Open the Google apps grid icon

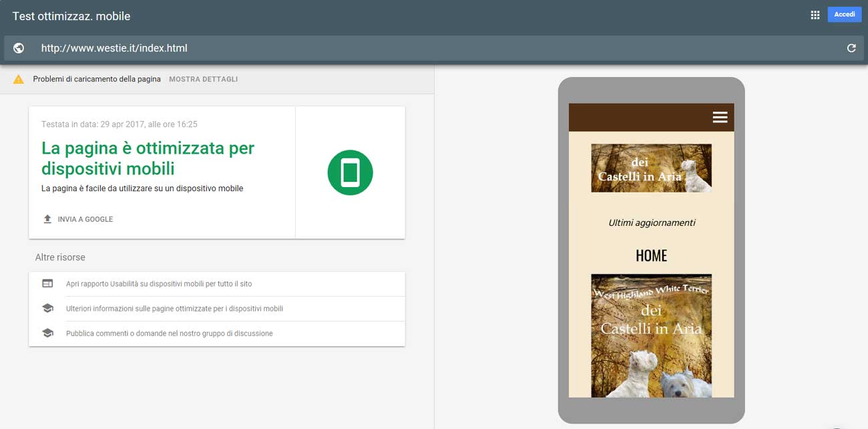(x=815, y=15)
